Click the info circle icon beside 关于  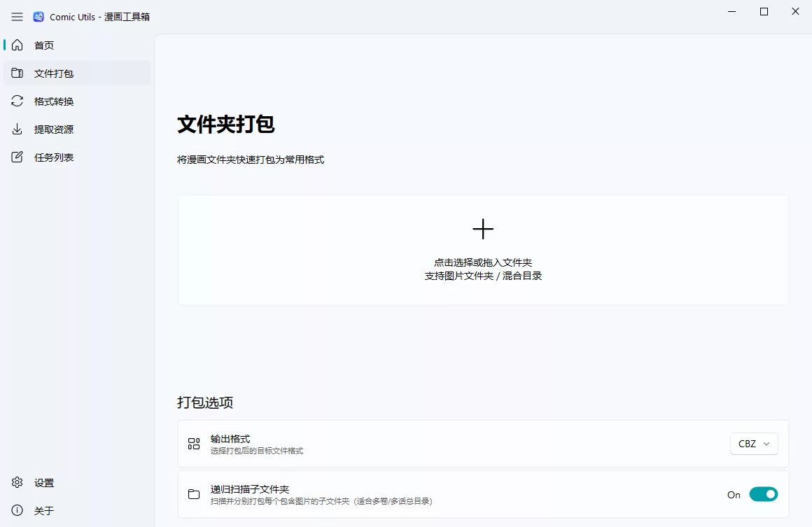[x=17, y=510]
